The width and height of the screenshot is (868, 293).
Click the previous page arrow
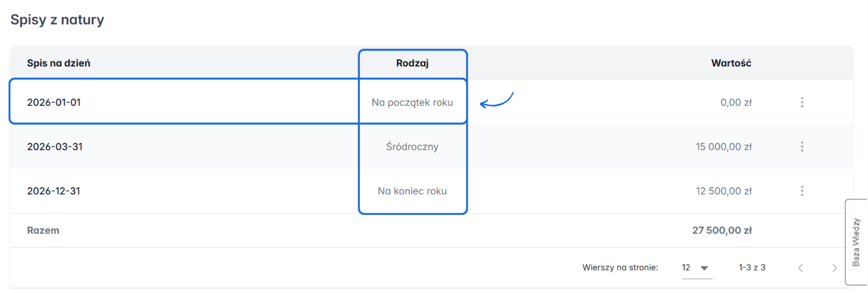coord(802,267)
